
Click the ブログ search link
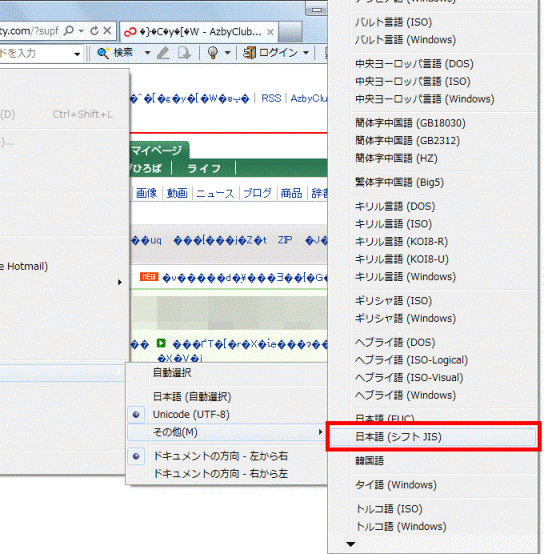point(258,193)
